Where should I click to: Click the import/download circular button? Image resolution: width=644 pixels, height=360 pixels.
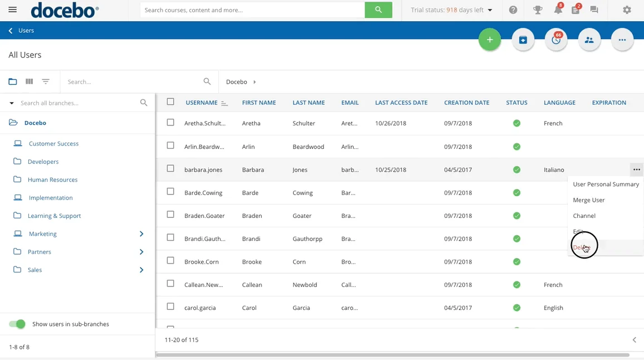523,40
